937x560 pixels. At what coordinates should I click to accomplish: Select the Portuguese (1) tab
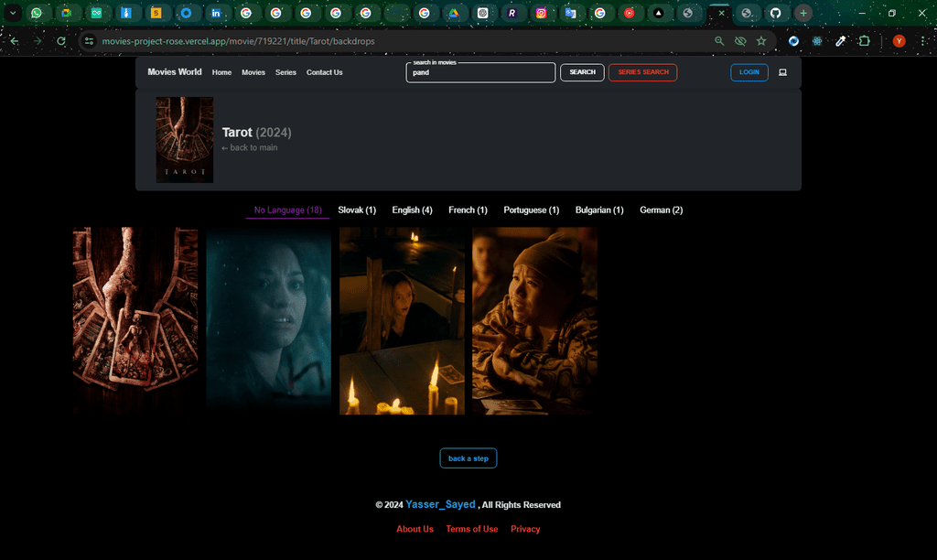click(x=532, y=210)
